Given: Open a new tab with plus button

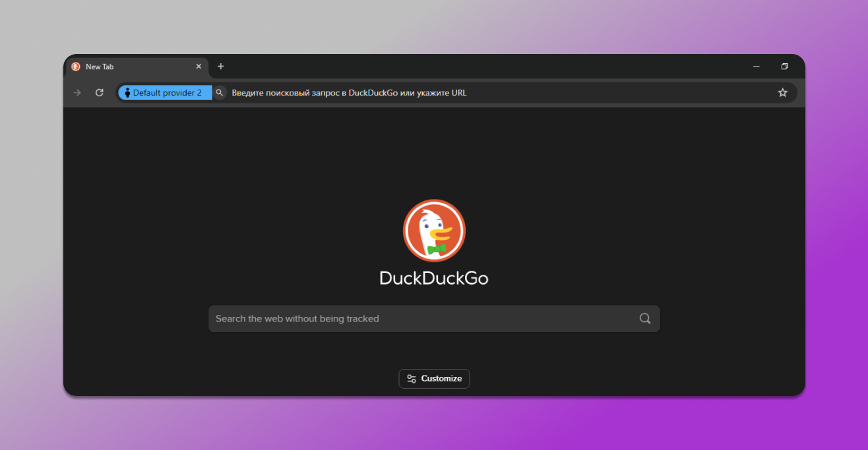Looking at the screenshot, I should 221,67.
